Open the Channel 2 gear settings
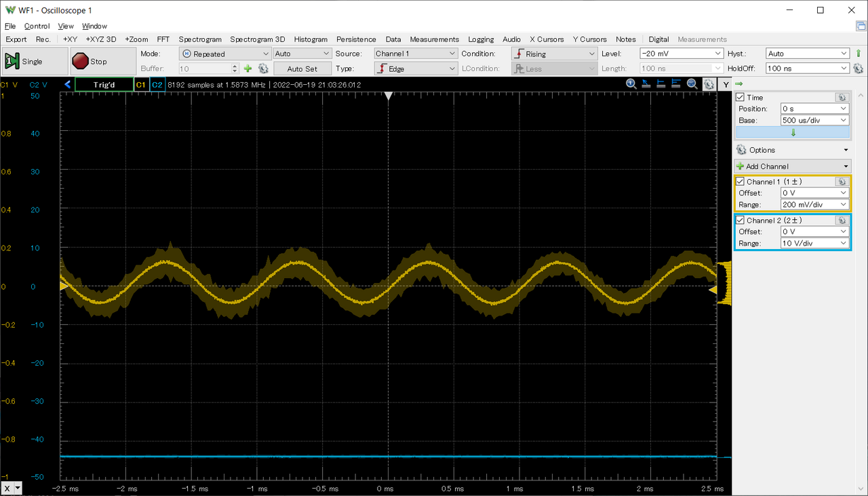The image size is (868, 496). 842,221
